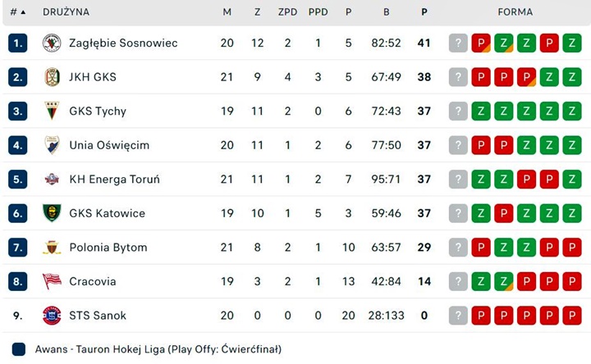Sort table by rank number column
The height and width of the screenshot is (364, 591).
pos(16,12)
